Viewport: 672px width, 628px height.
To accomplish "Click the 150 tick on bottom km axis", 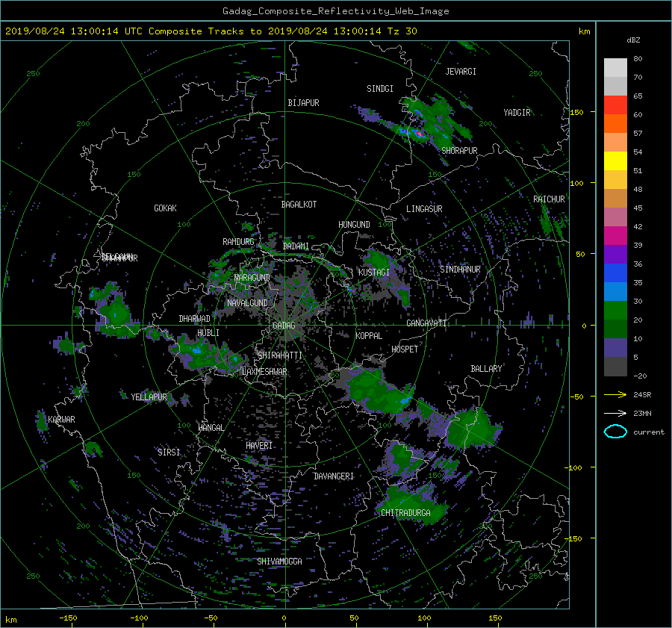I will (494, 618).
